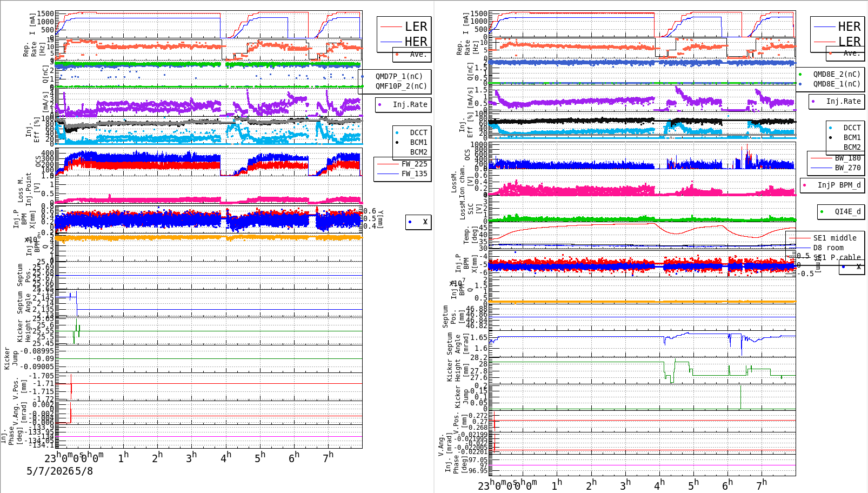Select the QMD8E_2(nC) legend label
This screenshot has height=493, width=868.
tap(837, 74)
